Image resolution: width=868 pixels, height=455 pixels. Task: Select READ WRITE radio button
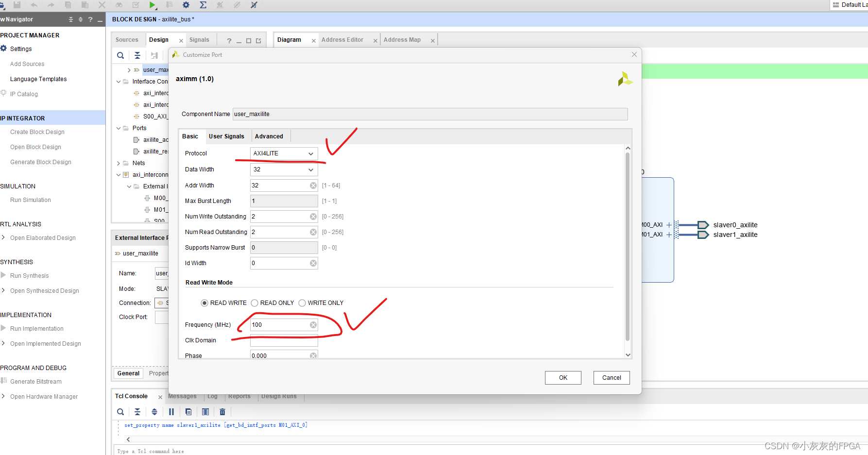204,303
